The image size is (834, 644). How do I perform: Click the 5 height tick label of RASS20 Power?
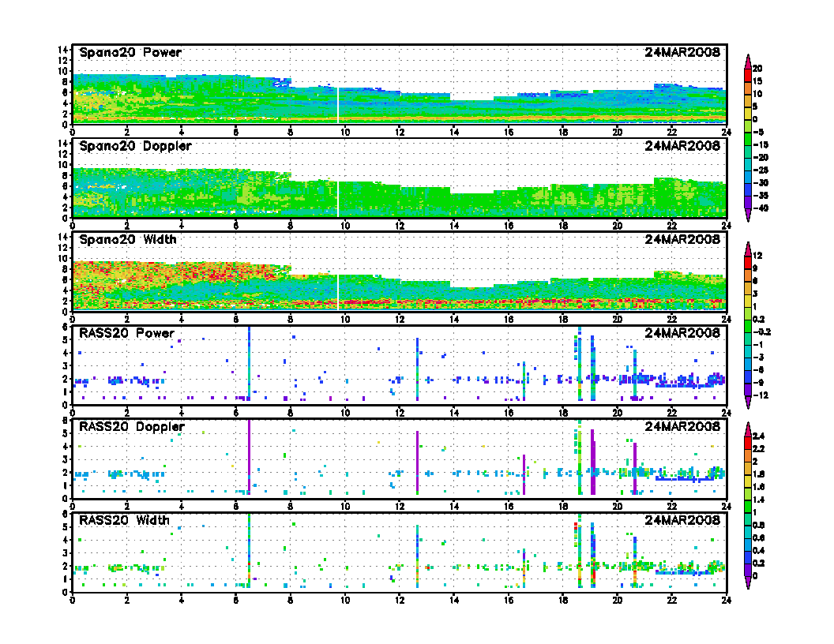click(x=66, y=339)
